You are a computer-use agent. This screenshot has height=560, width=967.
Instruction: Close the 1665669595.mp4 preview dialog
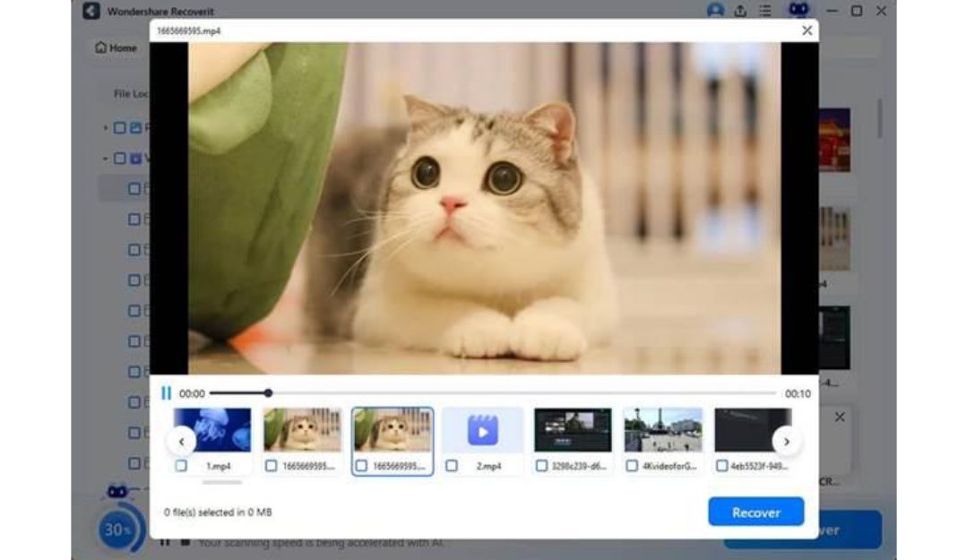[807, 30]
